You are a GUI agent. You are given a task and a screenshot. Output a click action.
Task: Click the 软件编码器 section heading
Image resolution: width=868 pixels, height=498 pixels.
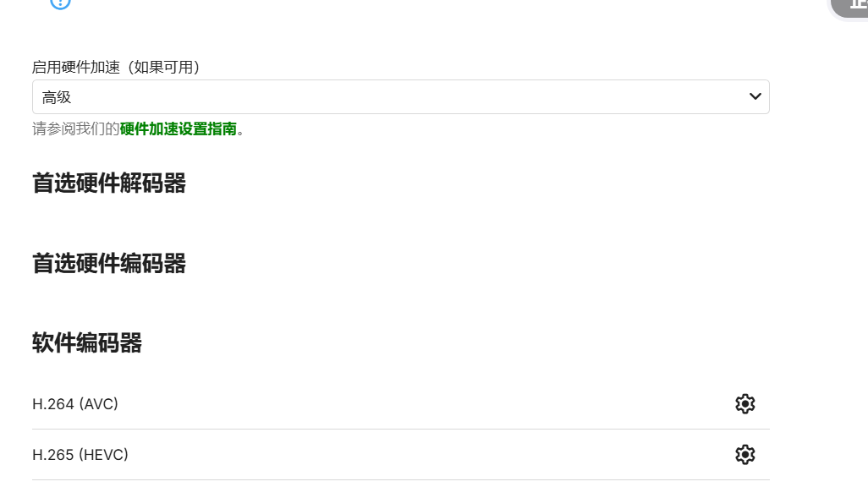pos(87,343)
